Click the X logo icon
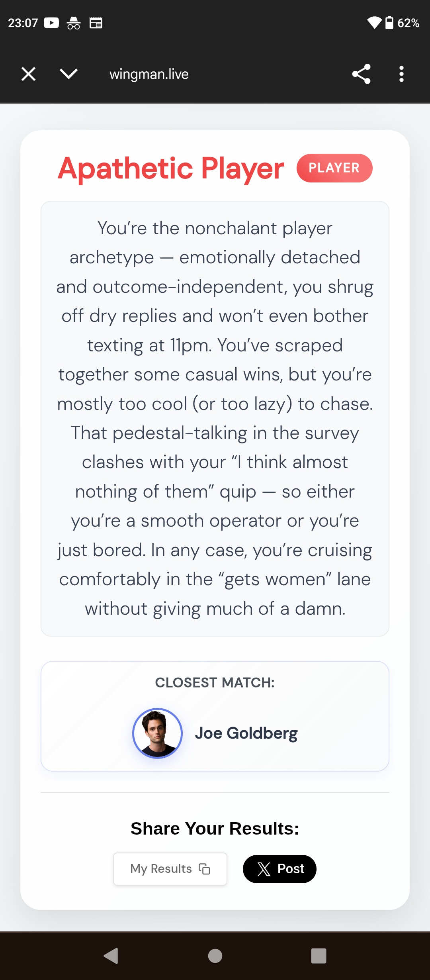 click(x=264, y=869)
